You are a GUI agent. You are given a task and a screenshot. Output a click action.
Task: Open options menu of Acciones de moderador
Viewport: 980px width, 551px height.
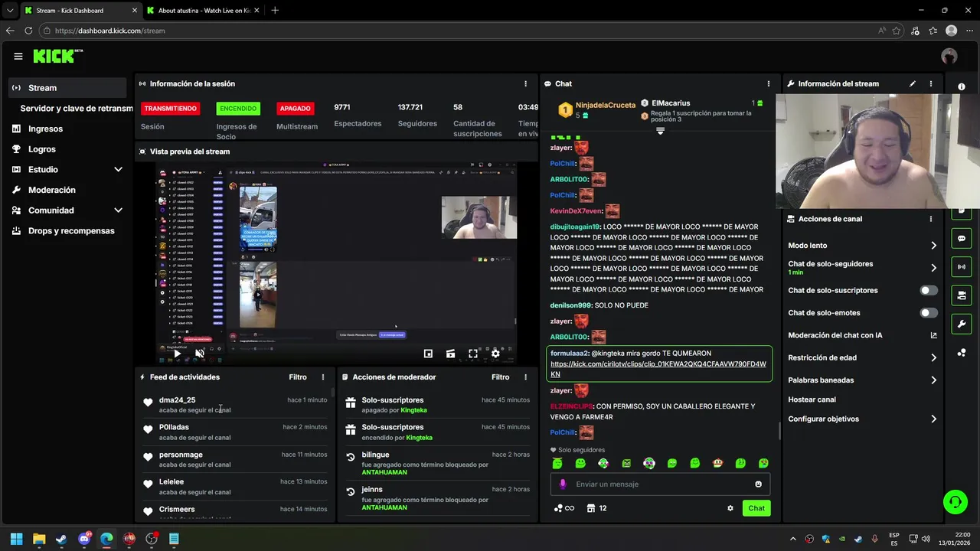click(x=525, y=377)
